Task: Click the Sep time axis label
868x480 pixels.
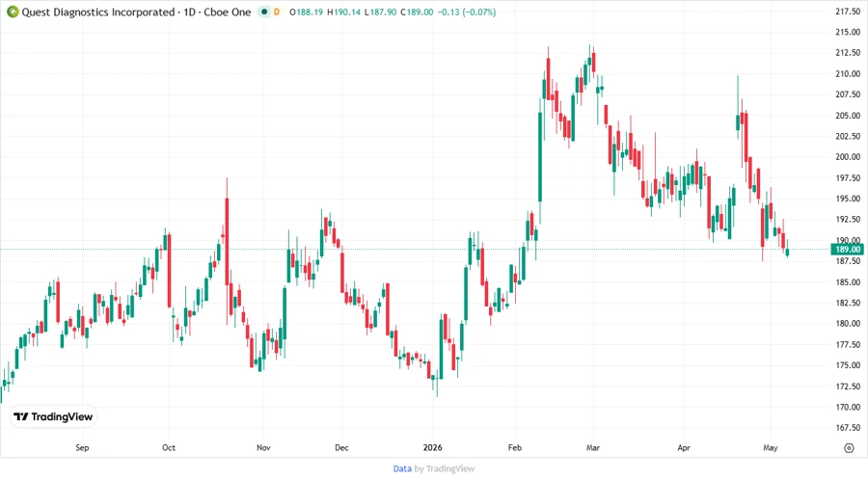Action: pos(82,448)
